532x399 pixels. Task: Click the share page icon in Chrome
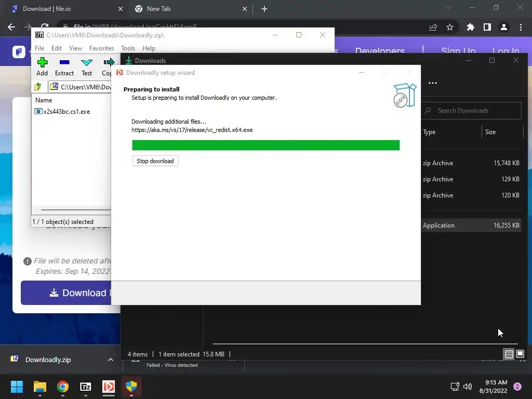[433, 27]
